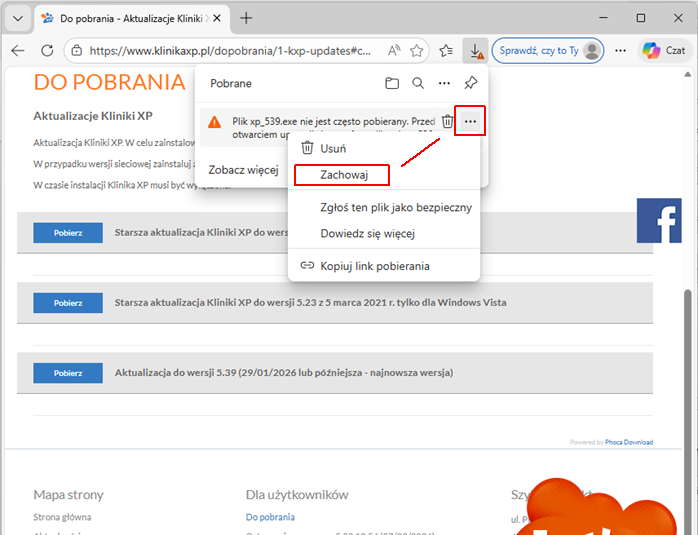Open more options for xp_539.exe download
This screenshot has height=535, width=698.
470,121
